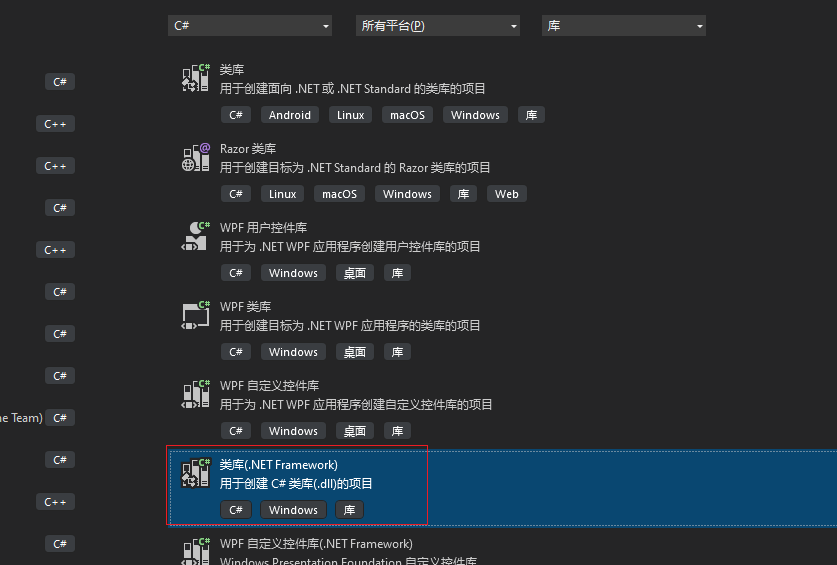Open the C# language filter dropdown
837x565 pixels.
click(250, 26)
